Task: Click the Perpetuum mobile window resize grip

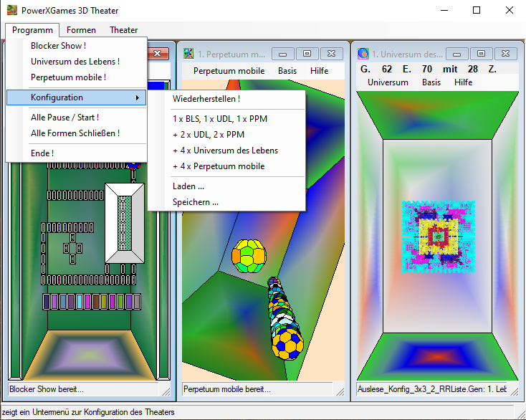Action: pos(340,391)
